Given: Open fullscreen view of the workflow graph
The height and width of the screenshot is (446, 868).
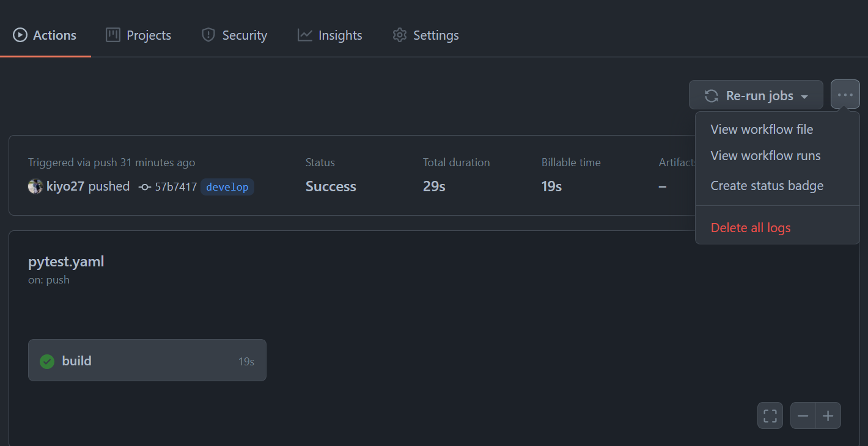Looking at the screenshot, I should tap(770, 415).
